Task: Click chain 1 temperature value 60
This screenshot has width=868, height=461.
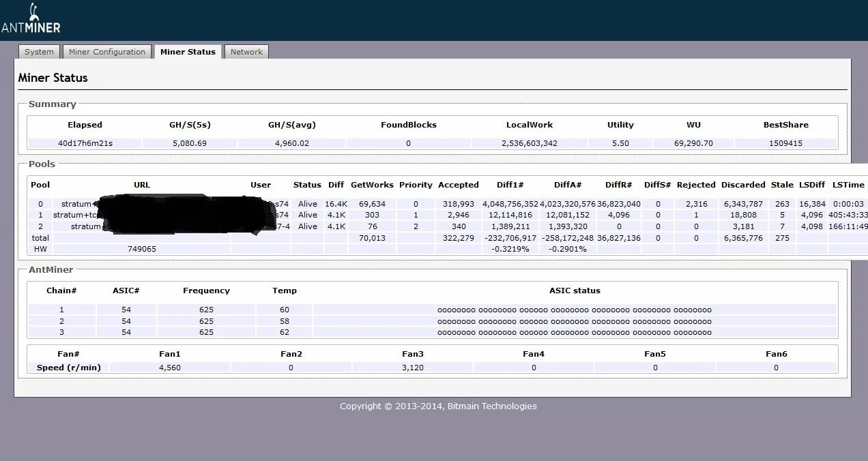Action: point(285,310)
